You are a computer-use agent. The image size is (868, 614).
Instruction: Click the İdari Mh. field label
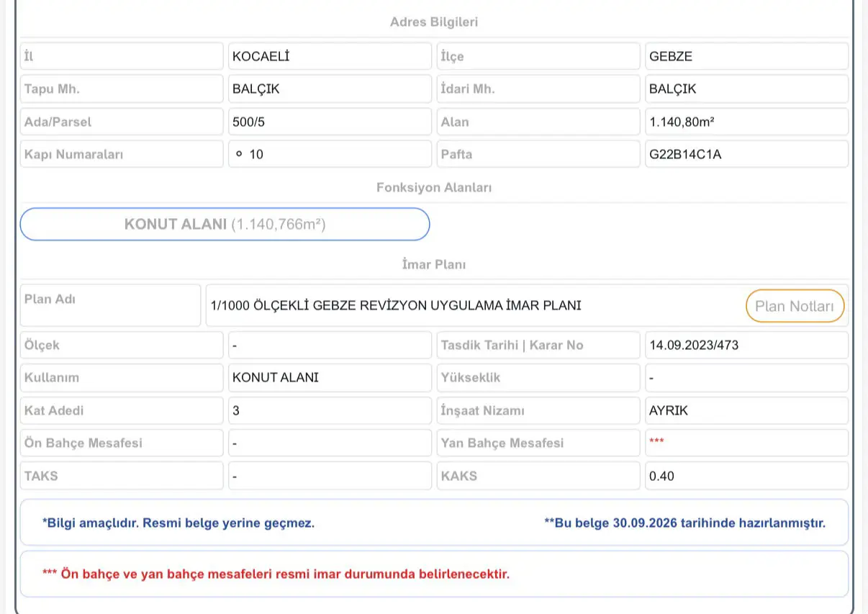[468, 89]
